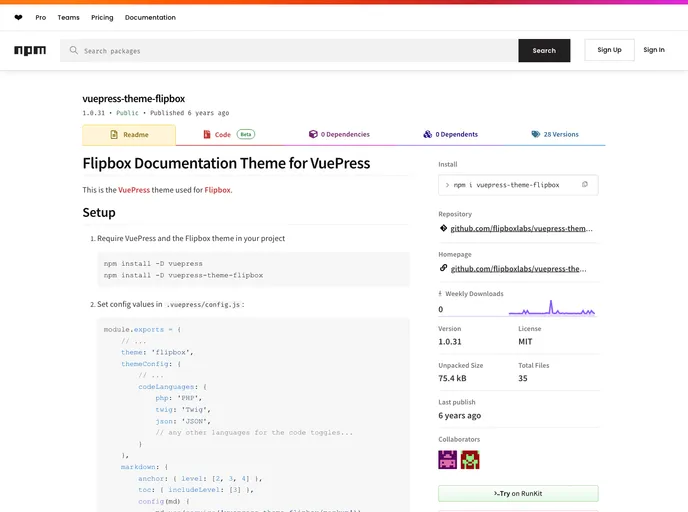Click the theme: 'flipbox' code line
Viewport: 688px width, 512px height.
pos(157,352)
